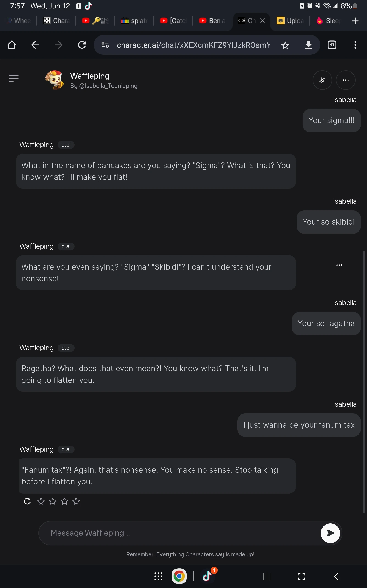
Task: Reload the character.ai page
Action: 82,45
